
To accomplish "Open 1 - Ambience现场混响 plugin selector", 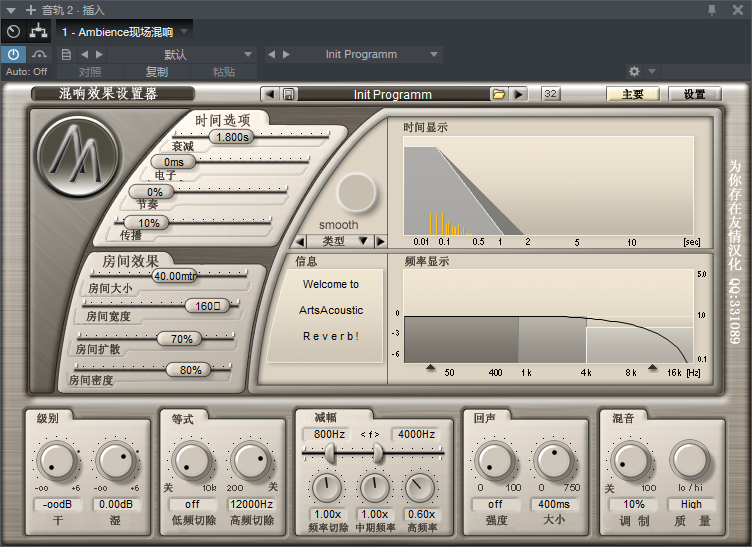I will (125, 32).
